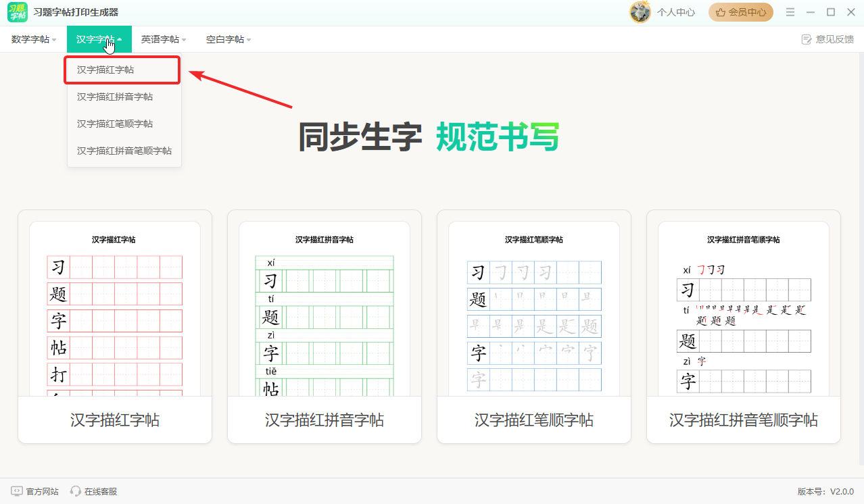Click the 同步生字 规范书写 headline
This screenshot has width=864, height=504.
429,137
